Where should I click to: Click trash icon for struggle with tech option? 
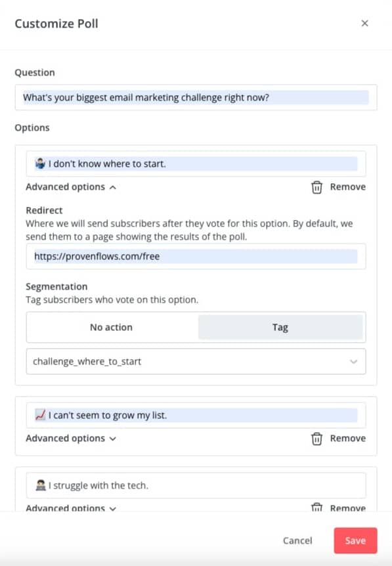(316, 507)
